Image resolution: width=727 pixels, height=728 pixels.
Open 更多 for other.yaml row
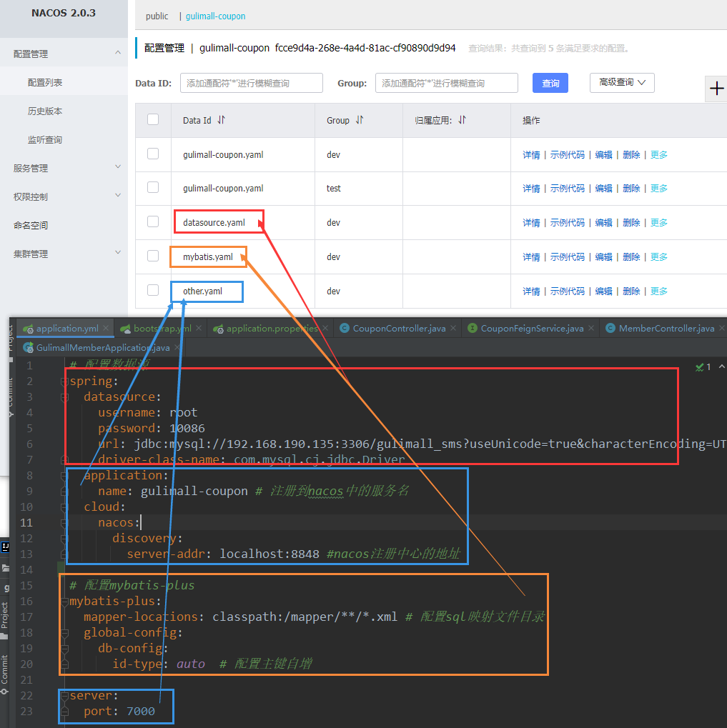pos(658,291)
